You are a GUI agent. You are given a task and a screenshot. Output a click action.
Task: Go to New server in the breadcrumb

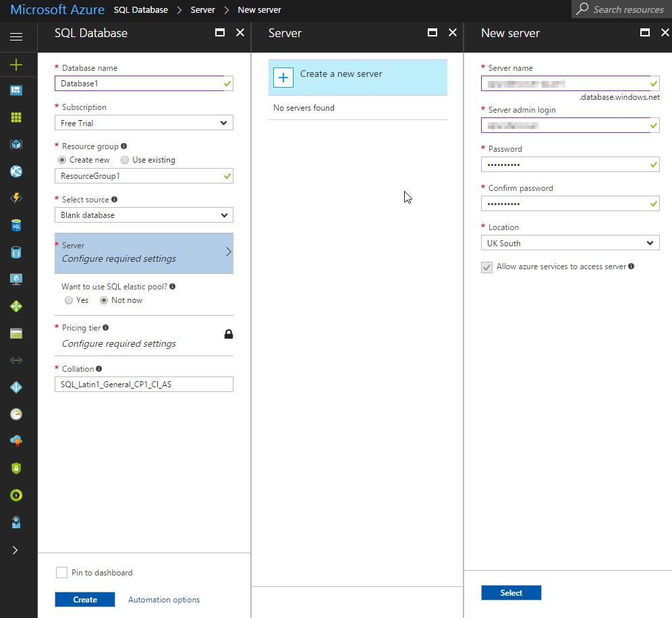[259, 9]
